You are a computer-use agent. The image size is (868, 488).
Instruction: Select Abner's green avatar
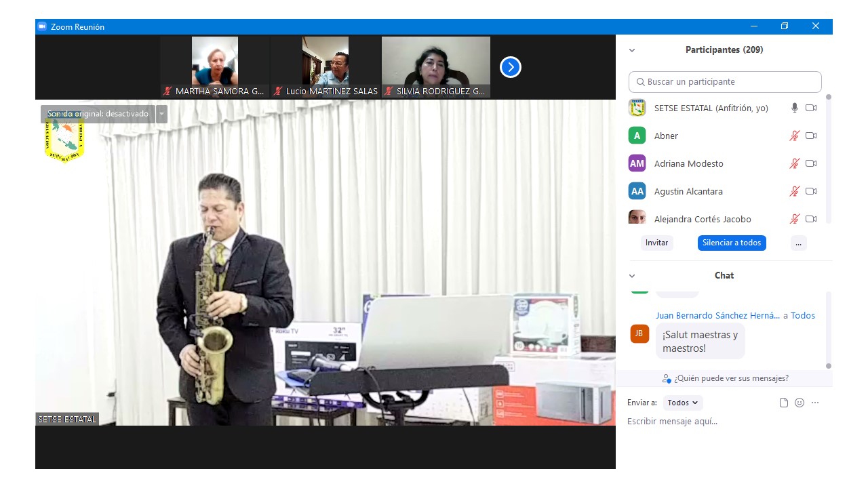pyautogui.click(x=637, y=136)
